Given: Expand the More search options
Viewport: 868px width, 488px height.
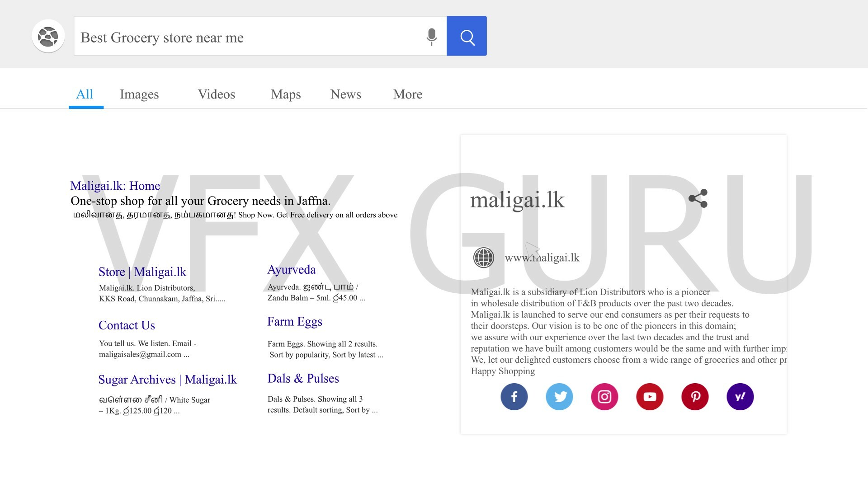Looking at the screenshot, I should tap(408, 94).
